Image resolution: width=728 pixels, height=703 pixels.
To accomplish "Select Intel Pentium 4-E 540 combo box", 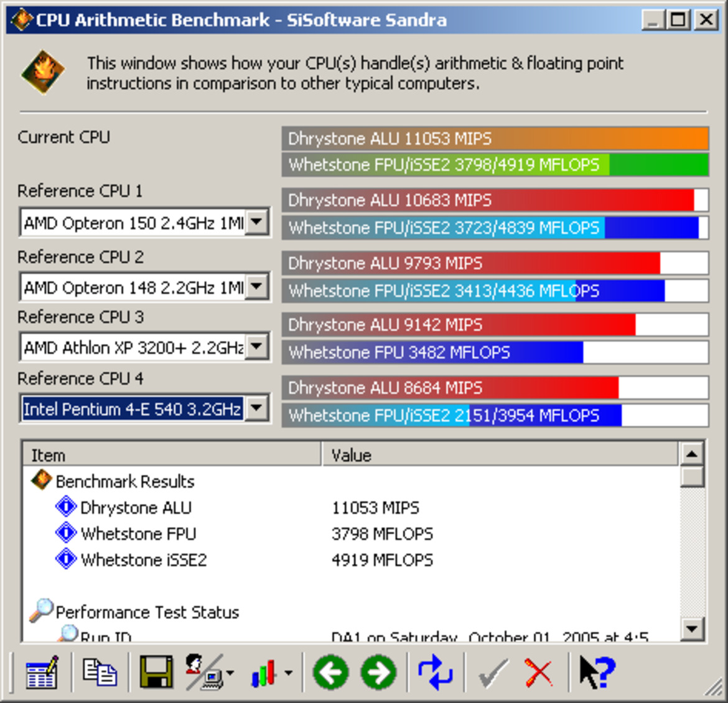I will [x=144, y=409].
